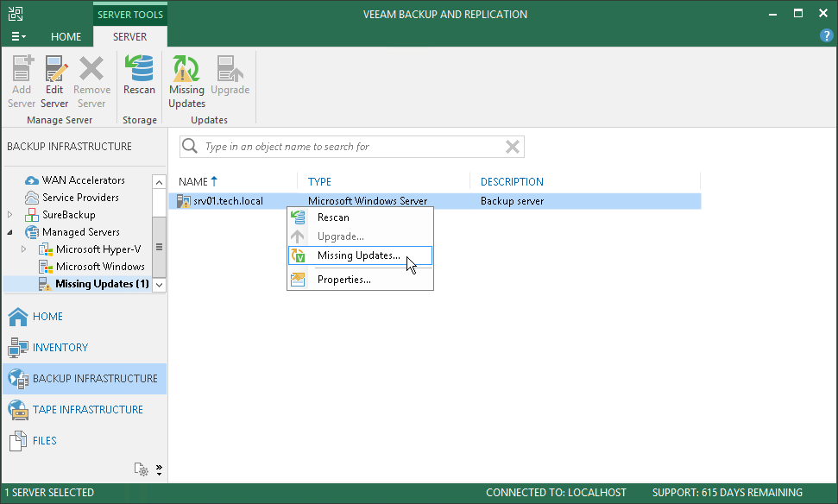Click the Edit Server ribbon icon
838x504 pixels.
[x=55, y=68]
